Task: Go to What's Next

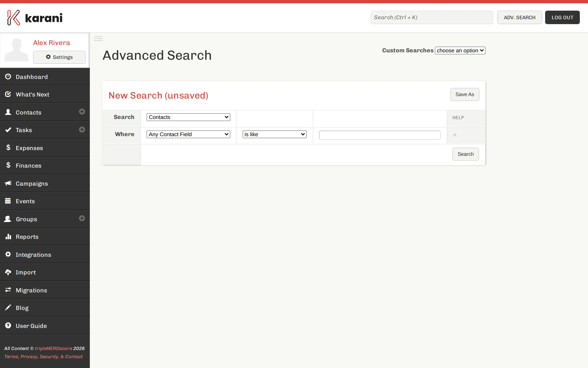Action: (x=45, y=94)
